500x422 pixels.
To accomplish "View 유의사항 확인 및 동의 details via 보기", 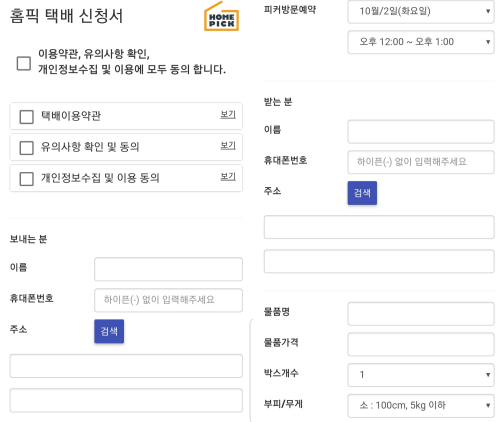I will [228, 146].
